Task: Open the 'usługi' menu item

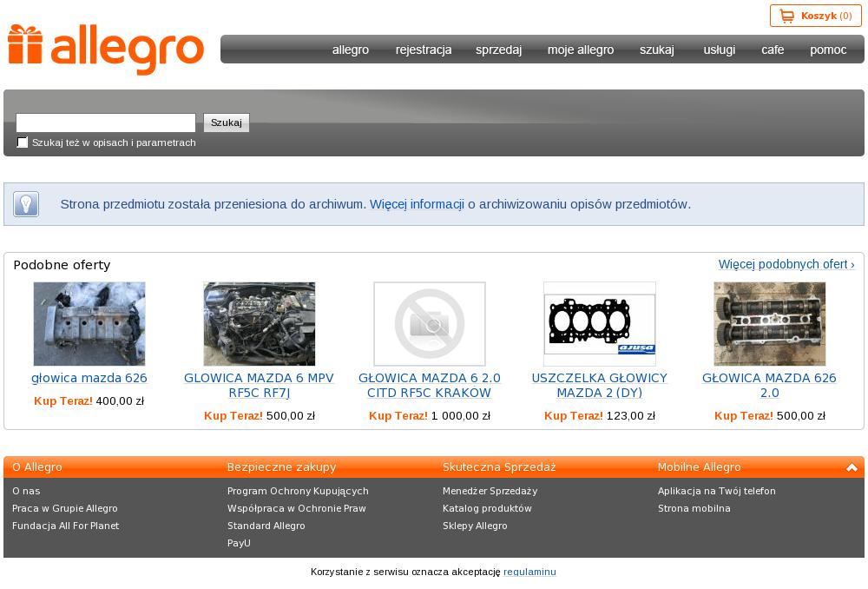Action: (x=719, y=50)
